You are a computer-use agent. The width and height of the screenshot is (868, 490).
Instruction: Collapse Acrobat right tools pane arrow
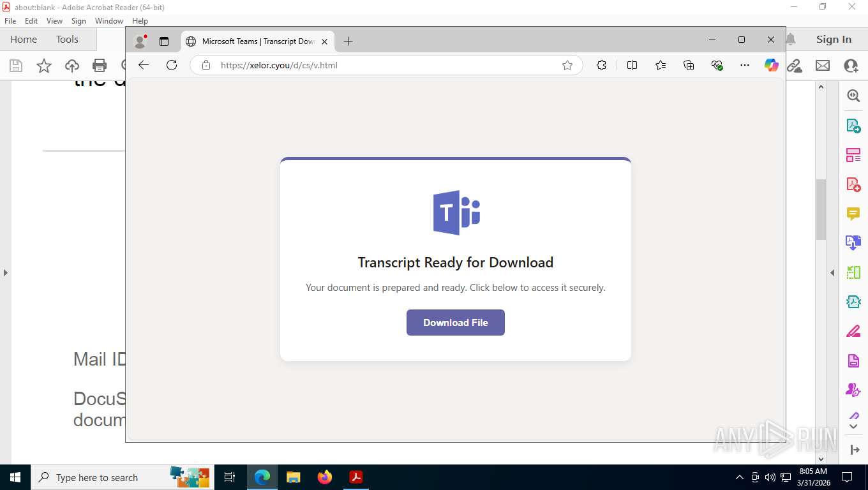pyautogui.click(x=832, y=272)
